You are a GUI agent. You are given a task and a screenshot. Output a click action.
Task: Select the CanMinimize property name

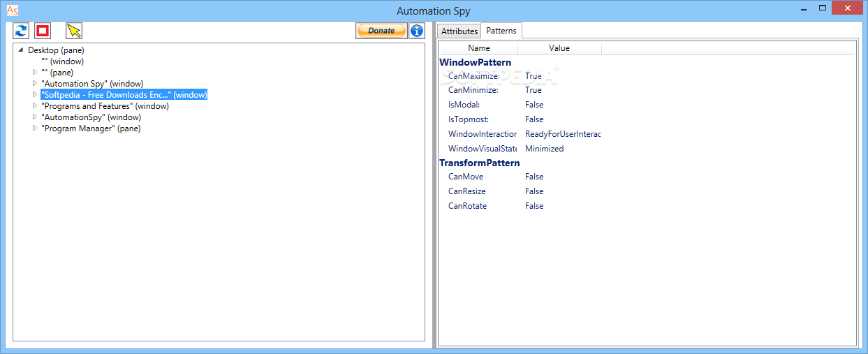point(473,90)
